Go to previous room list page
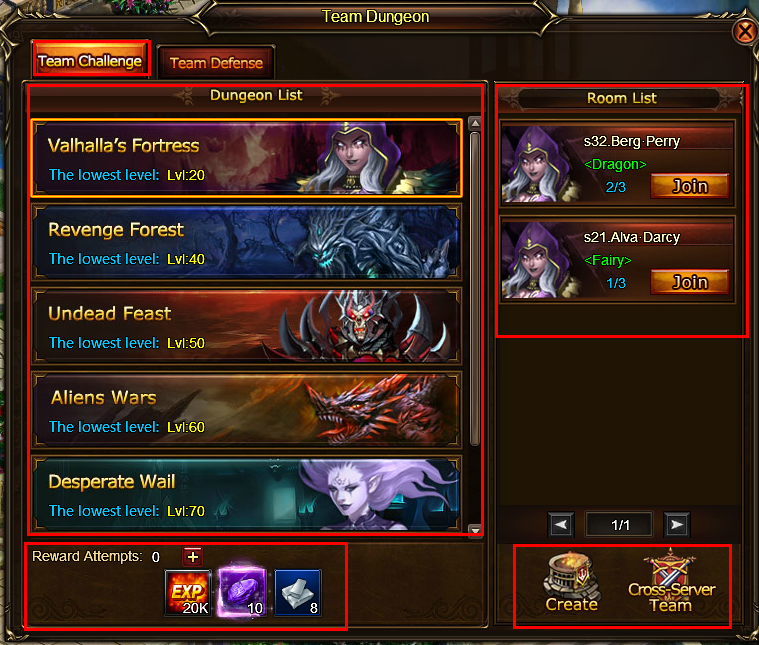Screen dimensions: 759x645 [x=561, y=524]
